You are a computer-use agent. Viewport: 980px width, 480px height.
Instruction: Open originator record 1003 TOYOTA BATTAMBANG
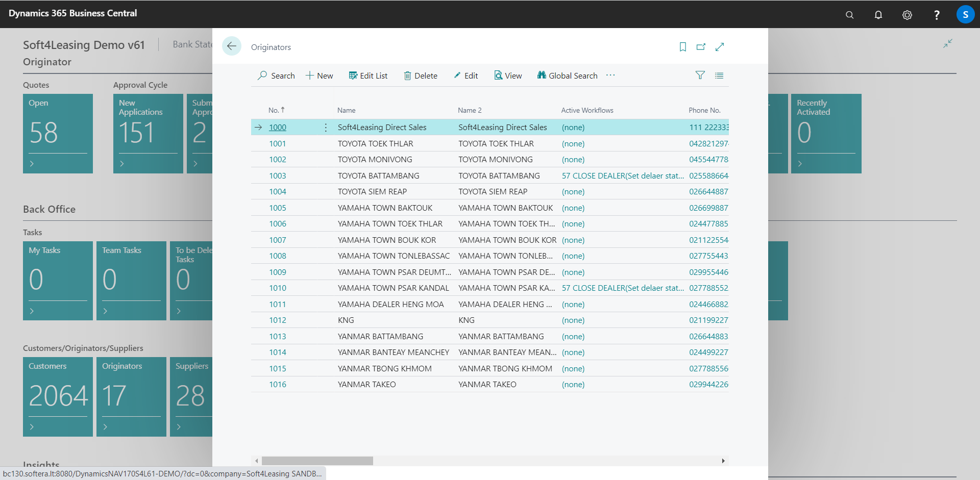(x=277, y=175)
